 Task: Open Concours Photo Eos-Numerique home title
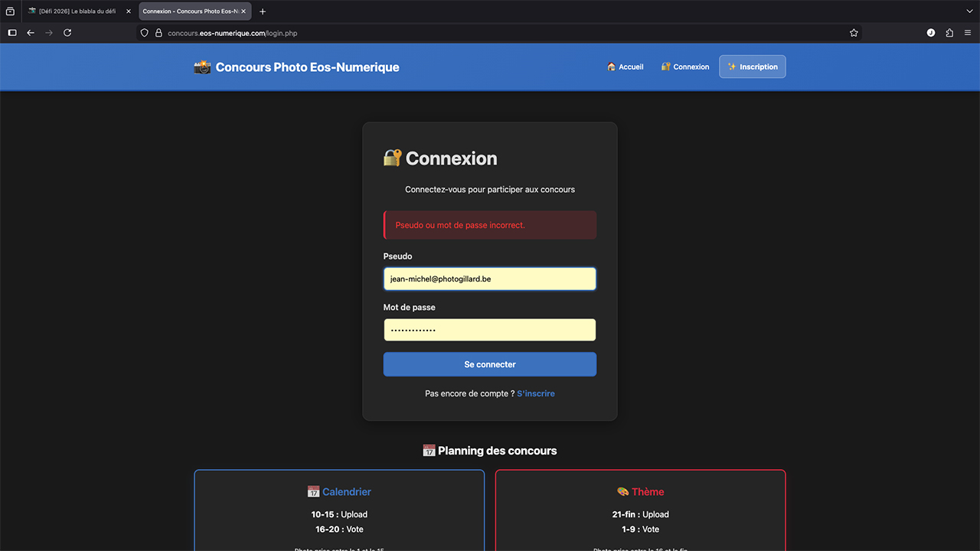(307, 67)
